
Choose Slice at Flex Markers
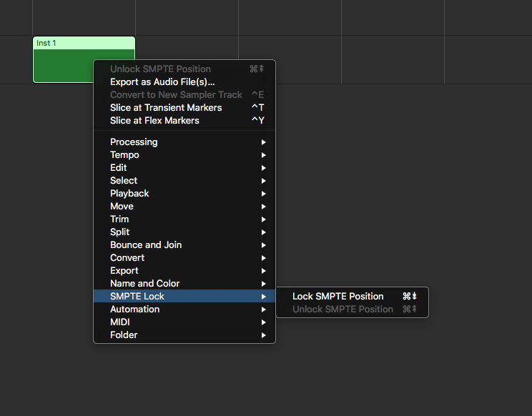click(x=154, y=121)
